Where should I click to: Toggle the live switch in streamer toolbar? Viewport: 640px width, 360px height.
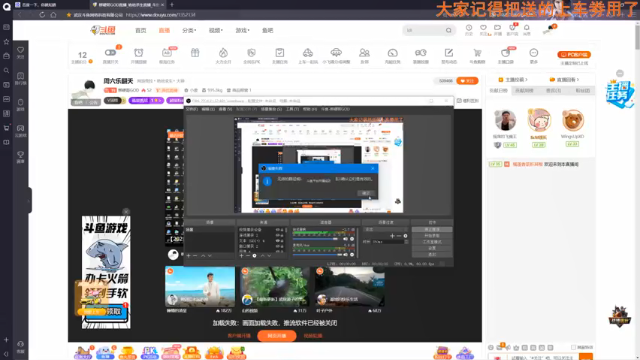coord(110,53)
